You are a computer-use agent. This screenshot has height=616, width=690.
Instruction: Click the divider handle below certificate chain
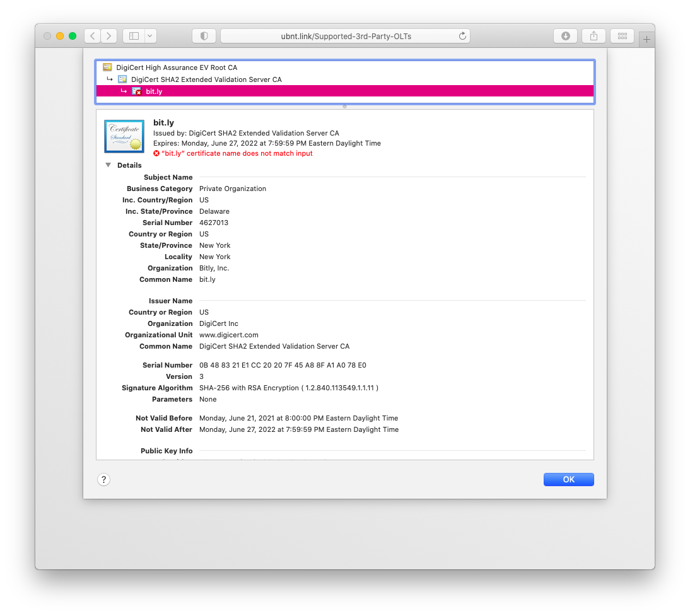click(x=344, y=107)
